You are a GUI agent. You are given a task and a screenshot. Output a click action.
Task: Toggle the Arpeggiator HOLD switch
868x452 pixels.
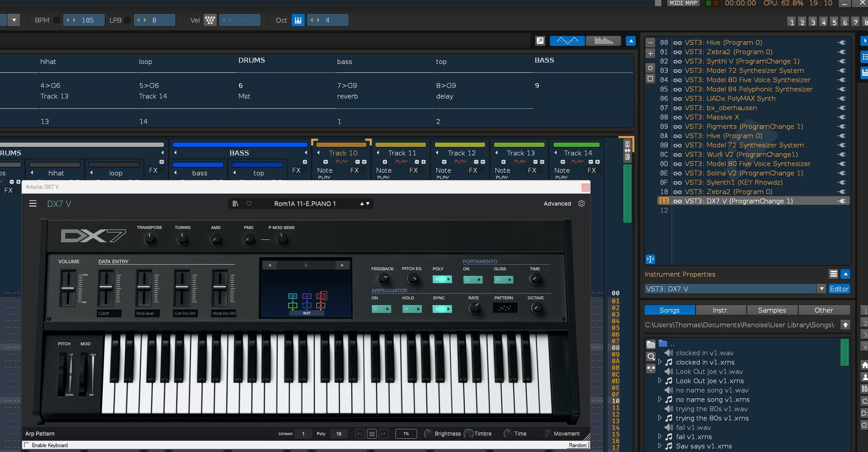pos(411,309)
